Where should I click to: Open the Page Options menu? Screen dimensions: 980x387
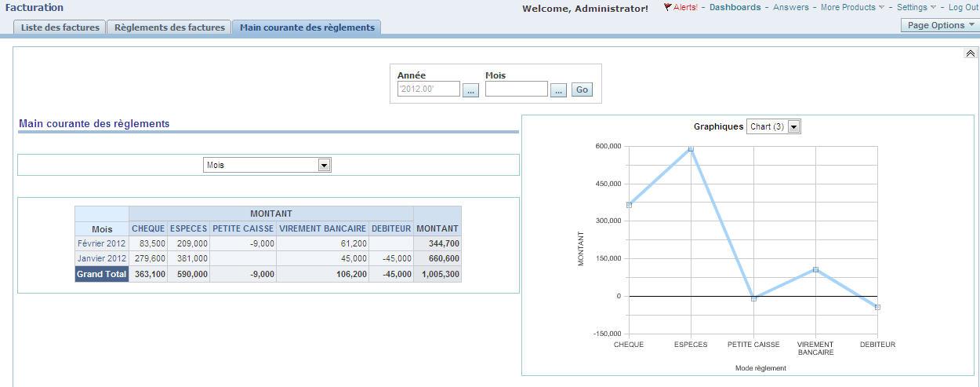pyautogui.click(x=940, y=25)
